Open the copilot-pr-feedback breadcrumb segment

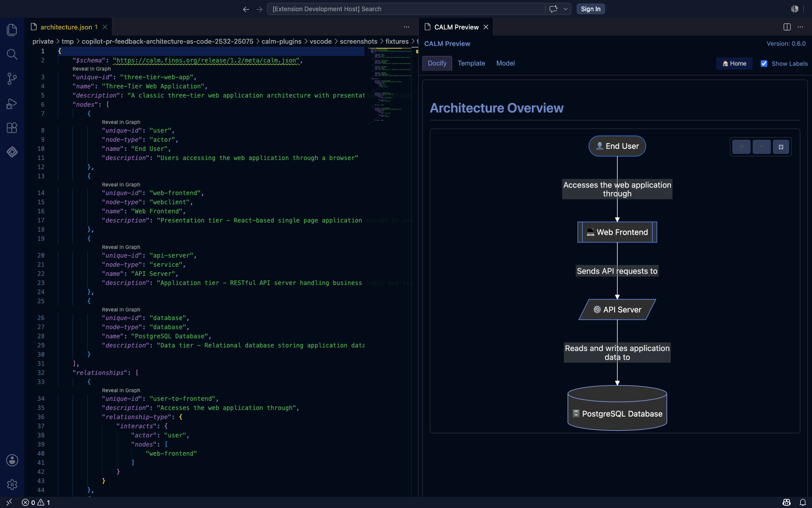(167, 42)
